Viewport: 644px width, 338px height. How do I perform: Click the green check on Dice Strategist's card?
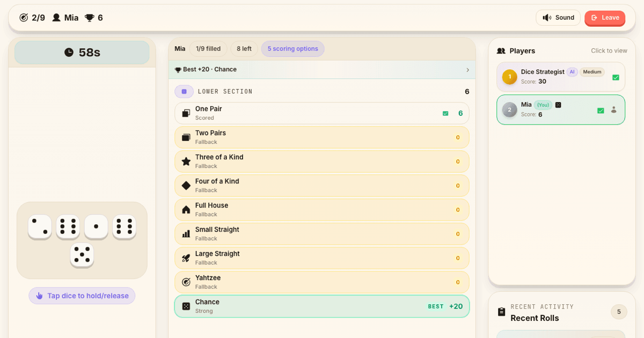616,77
